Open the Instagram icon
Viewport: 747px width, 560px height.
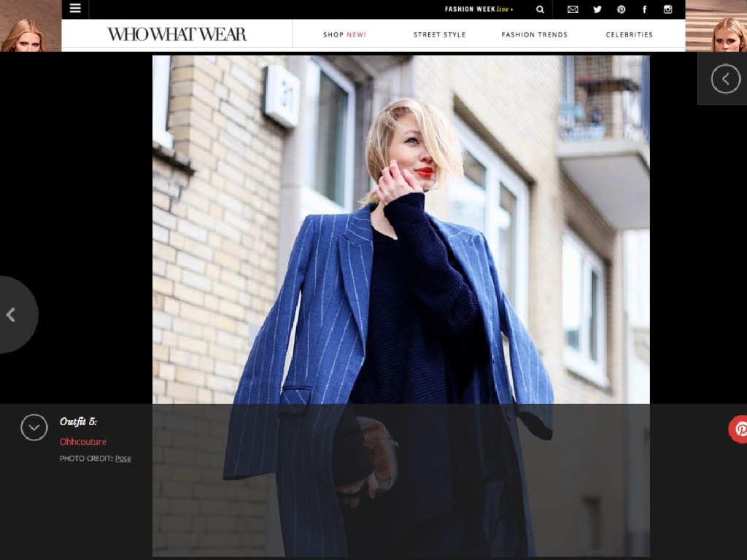[667, 9]
